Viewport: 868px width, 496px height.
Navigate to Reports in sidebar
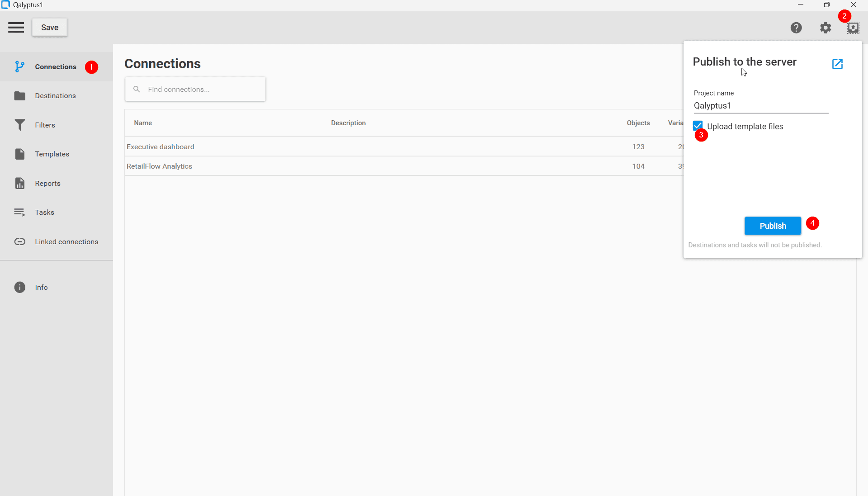(x=57, y=184)
